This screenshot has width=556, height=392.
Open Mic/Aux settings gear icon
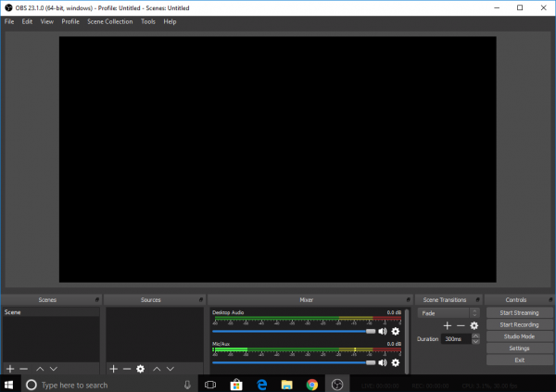[x=396, y=362]
